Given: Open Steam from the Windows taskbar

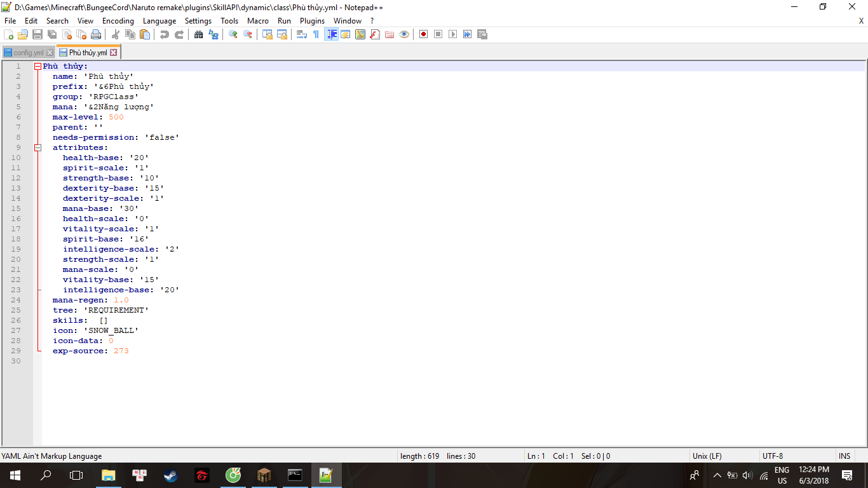Looking at the screenshot, I should pos(171,475).
